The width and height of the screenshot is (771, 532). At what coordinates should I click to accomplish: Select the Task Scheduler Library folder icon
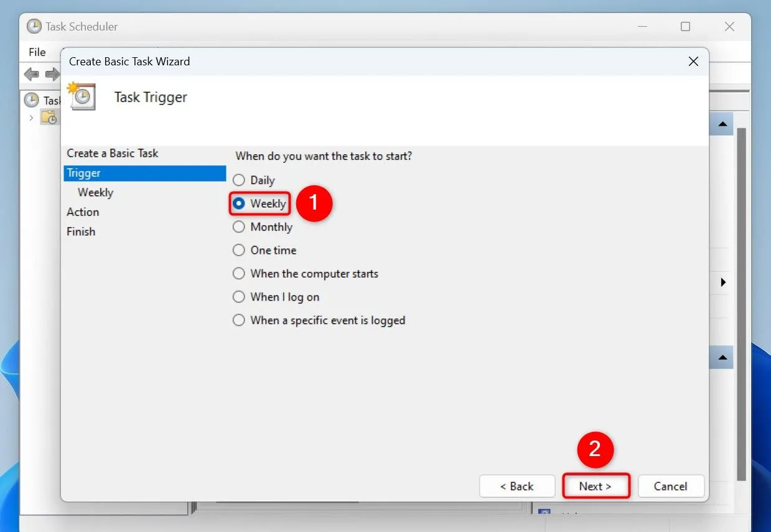pyautogui.click(x=49, y=117)
